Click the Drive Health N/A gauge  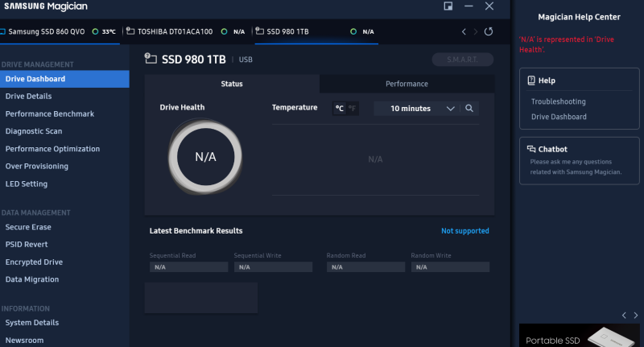[x=205, y=156]
